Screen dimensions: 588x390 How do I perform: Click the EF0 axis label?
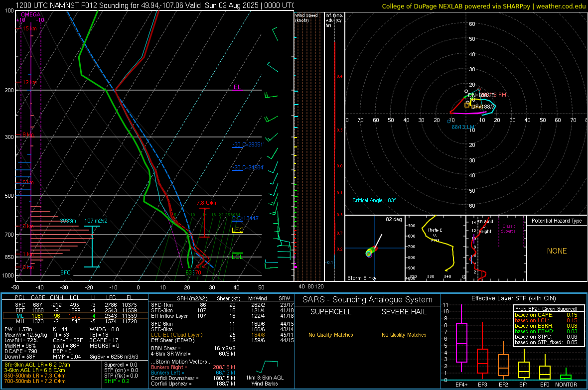[x=545, y=385]
